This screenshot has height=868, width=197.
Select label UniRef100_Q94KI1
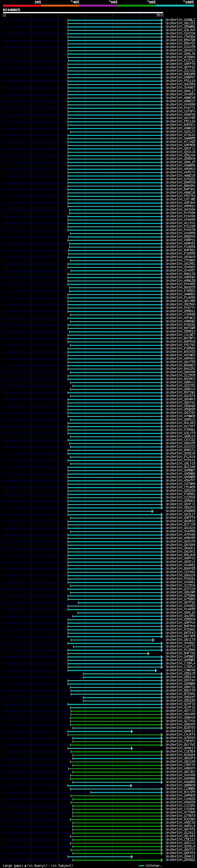[180, 856]
